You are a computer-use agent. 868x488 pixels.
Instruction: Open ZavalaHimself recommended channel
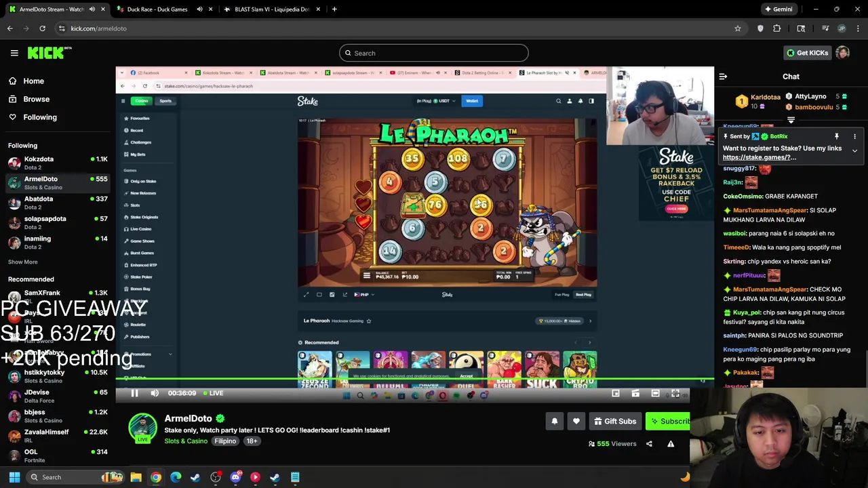(58, 435)
